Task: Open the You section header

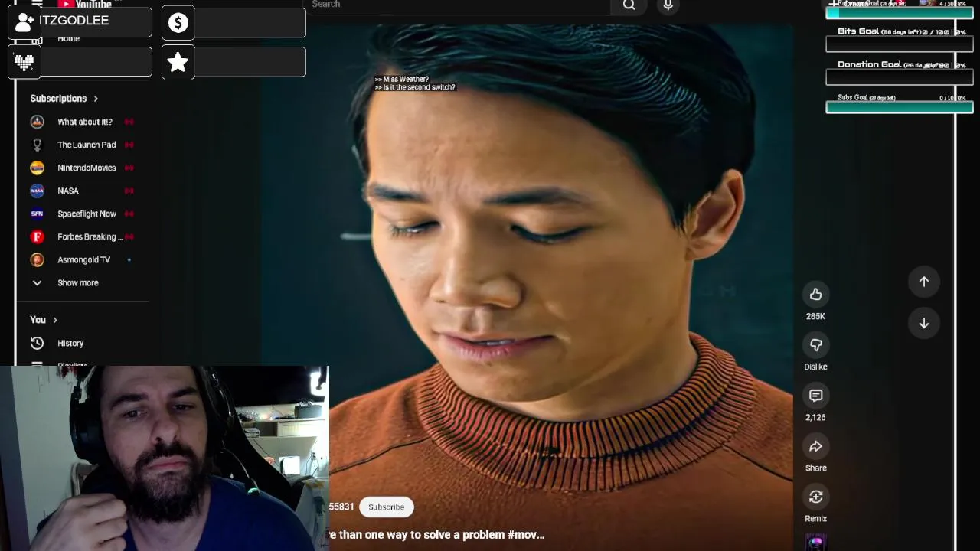Action: pos(44,320)
